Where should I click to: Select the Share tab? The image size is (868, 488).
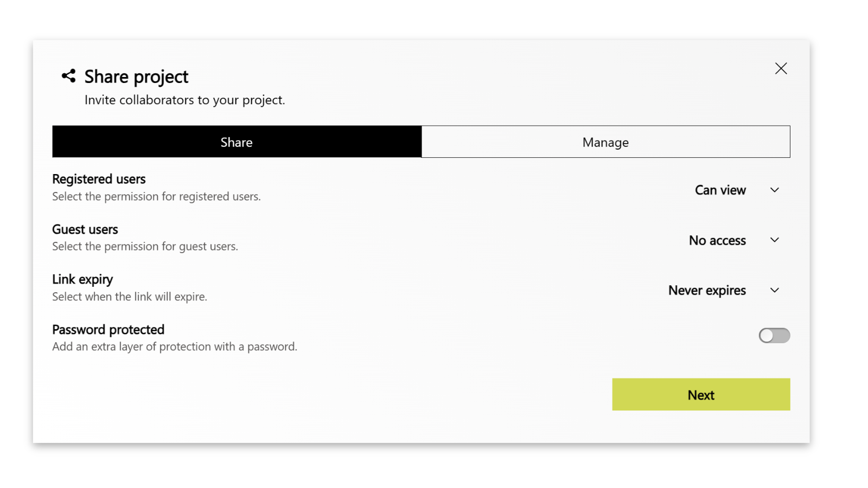[237, 142]
